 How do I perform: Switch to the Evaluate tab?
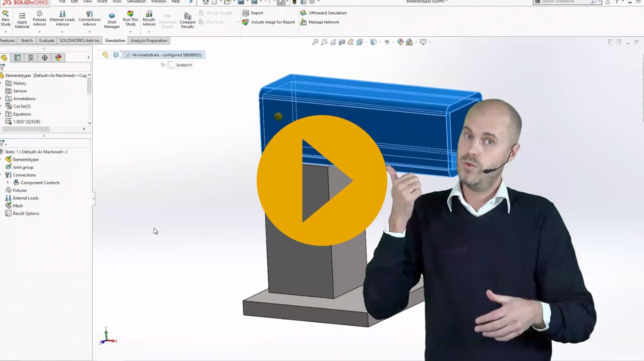point(46,40)
